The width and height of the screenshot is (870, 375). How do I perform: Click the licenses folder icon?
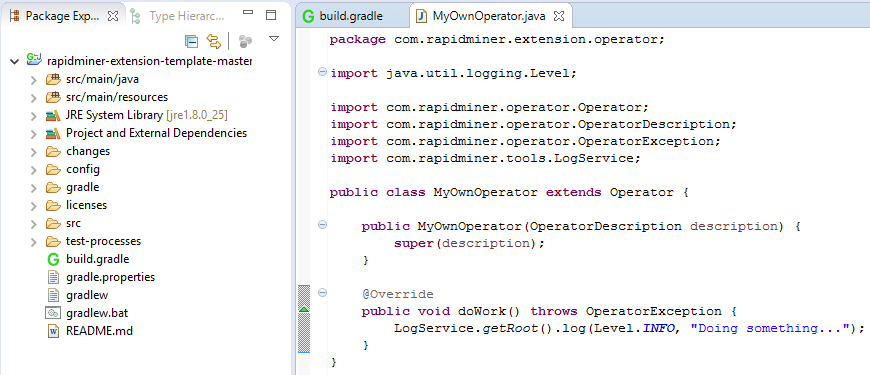[x=53, y=205]
